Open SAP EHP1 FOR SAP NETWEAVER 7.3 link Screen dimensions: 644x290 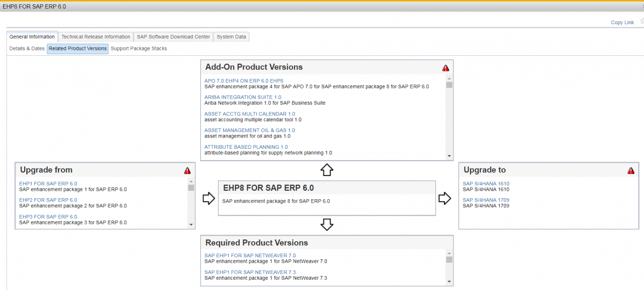click(x=250, y=272)
